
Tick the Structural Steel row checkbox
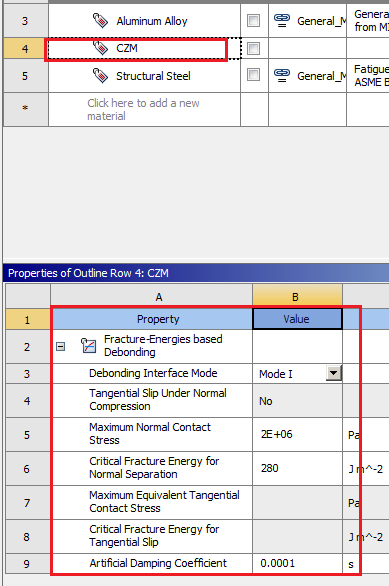pyautogui.click(x=253, y=74)
